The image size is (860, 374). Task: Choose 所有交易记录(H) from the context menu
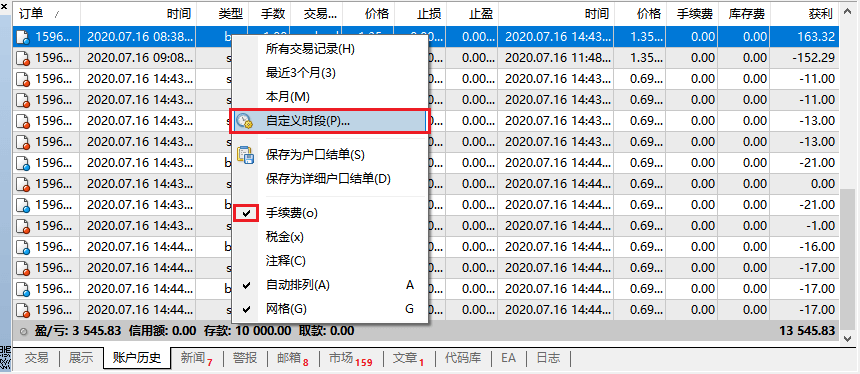point(330,49)
